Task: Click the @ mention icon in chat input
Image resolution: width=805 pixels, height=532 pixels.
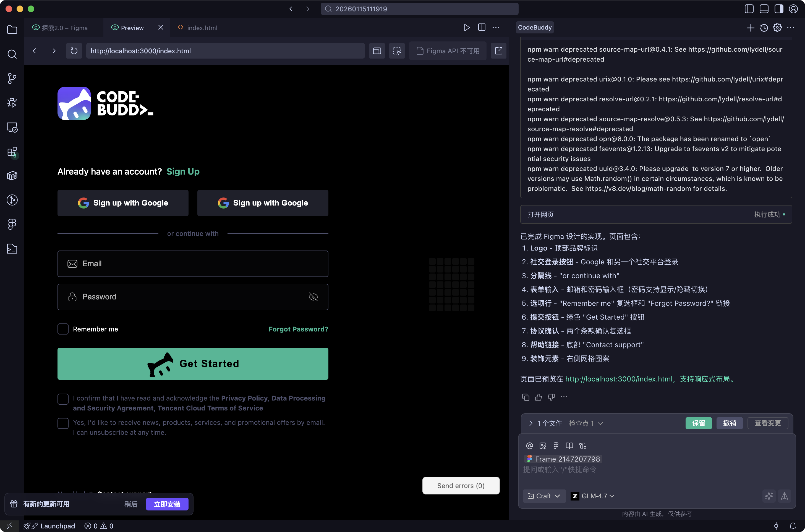Action: point(530,446)
